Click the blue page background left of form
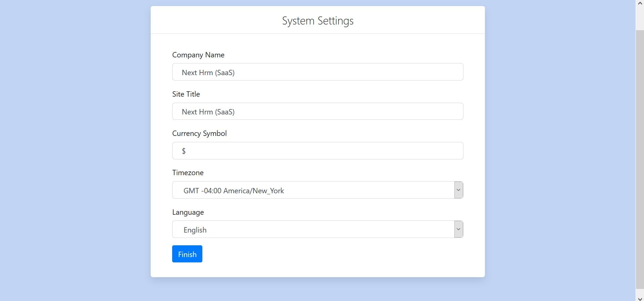The image size is (644, 301). pyautogui.click(x=74, y=151)
